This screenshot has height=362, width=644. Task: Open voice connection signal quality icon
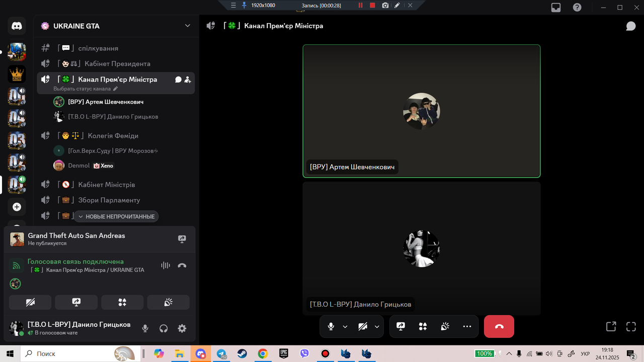click(x=16, y=265)
